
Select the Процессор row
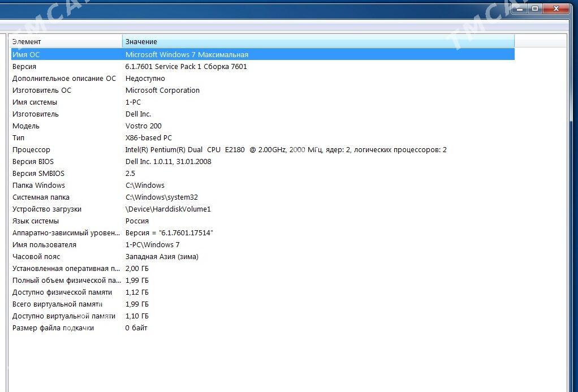pyautogui.click(x=263, y=150)
